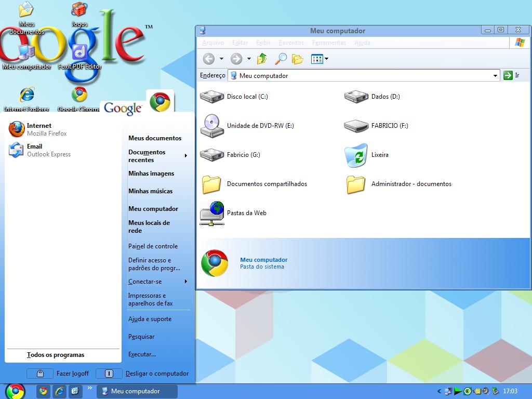The image size is (532, 399).
Task: Launch Email Outlook Express entry
Action: pyautogui.click(x=39, y=150)
